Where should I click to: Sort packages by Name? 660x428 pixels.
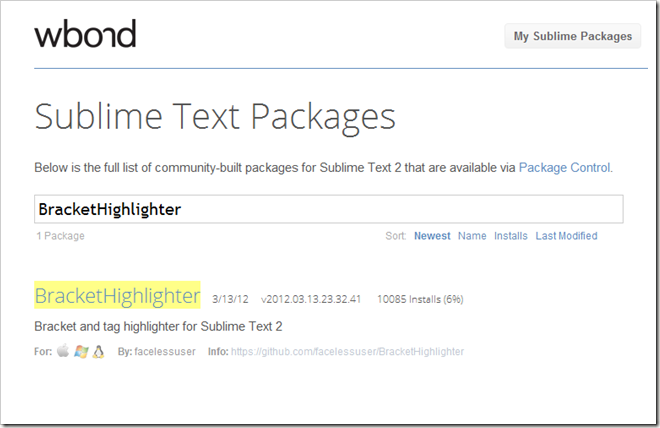pos(472,236)
